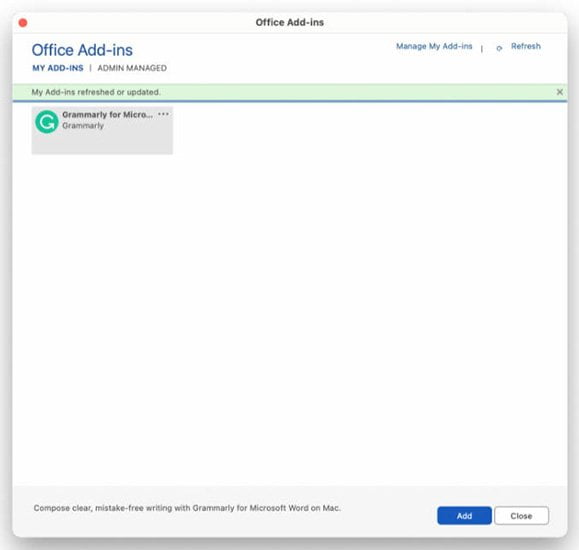Click the Refresh link

click(525, 46)
